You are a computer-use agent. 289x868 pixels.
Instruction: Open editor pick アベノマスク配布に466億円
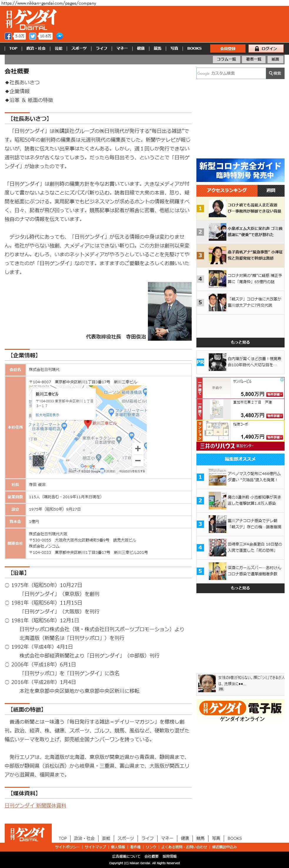[x=240, y=477]
